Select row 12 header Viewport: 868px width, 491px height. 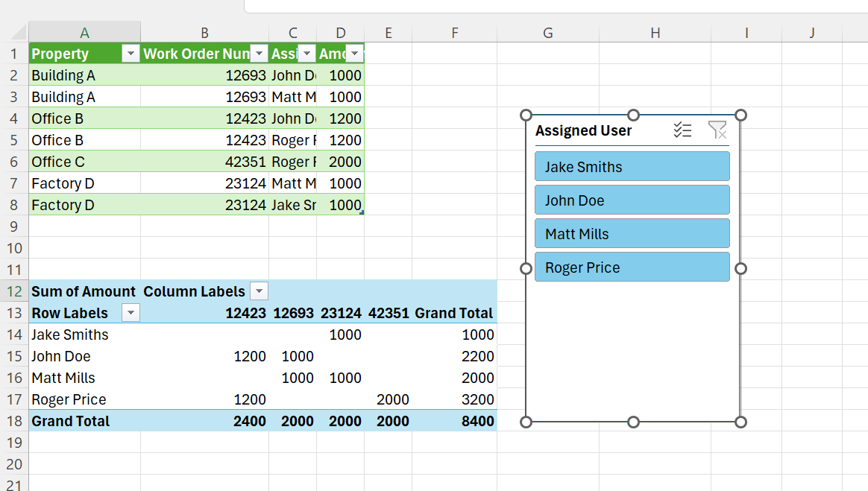pos(14,291)
